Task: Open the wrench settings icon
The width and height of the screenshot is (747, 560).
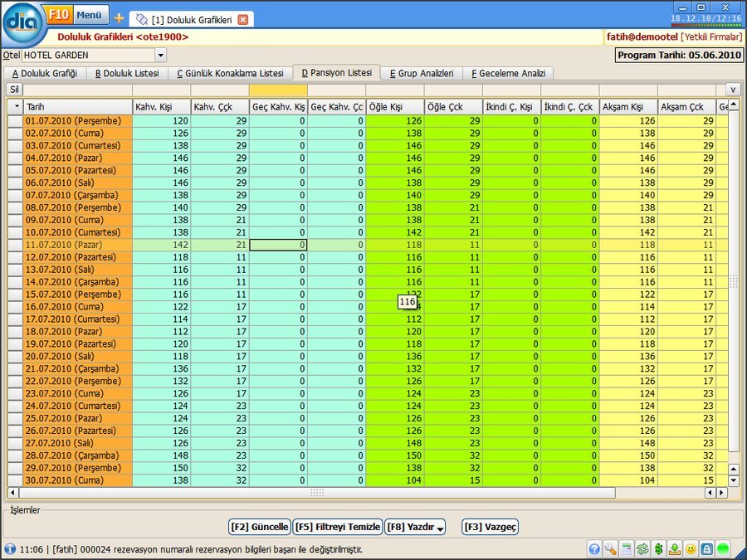Action: point(610,549)
